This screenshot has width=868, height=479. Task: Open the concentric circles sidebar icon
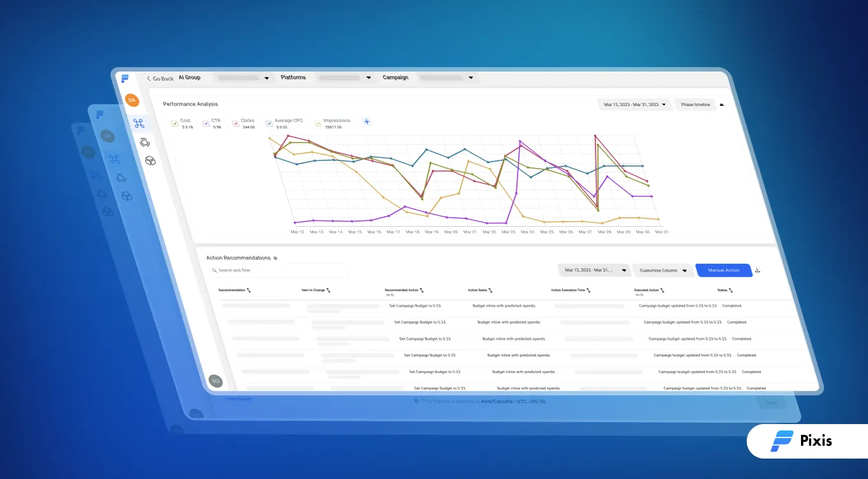click(144, 142)
